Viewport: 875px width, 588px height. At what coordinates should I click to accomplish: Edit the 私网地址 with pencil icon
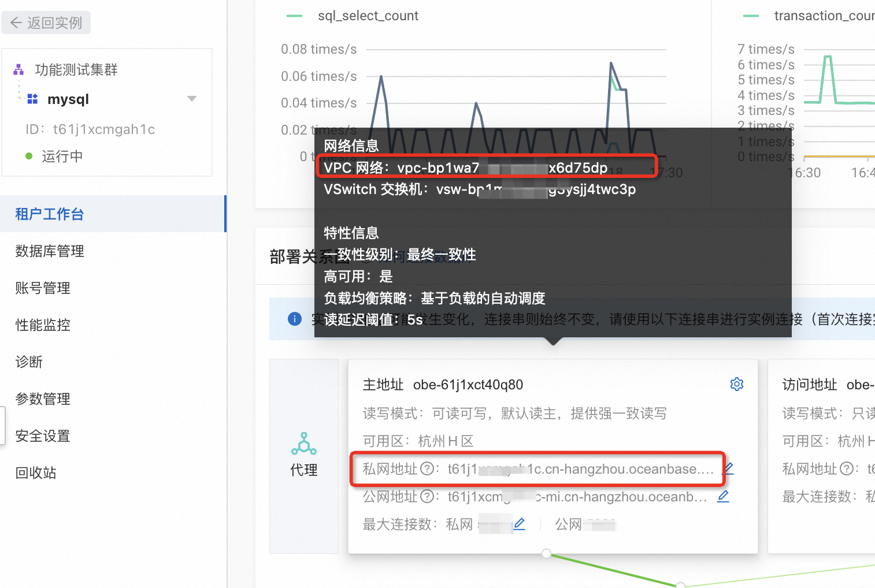click(728, 468)
